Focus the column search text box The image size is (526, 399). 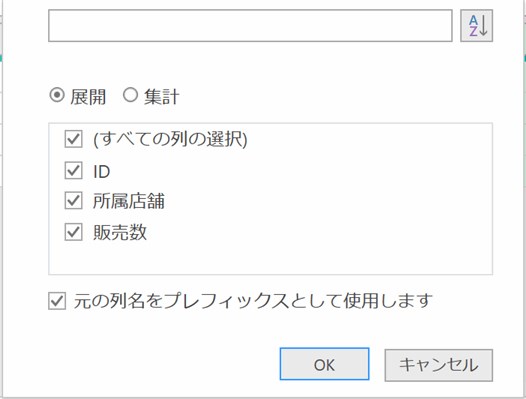point(250,26)
